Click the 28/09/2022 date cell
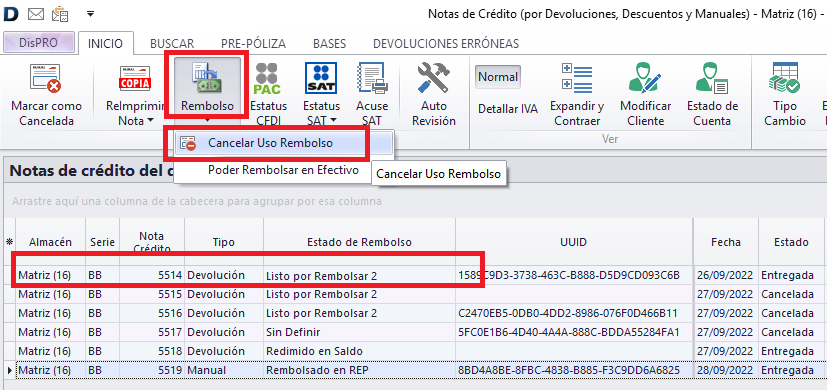Image resolution: width=827 pixels, height=390 pixels. click(x=726, y=370)
